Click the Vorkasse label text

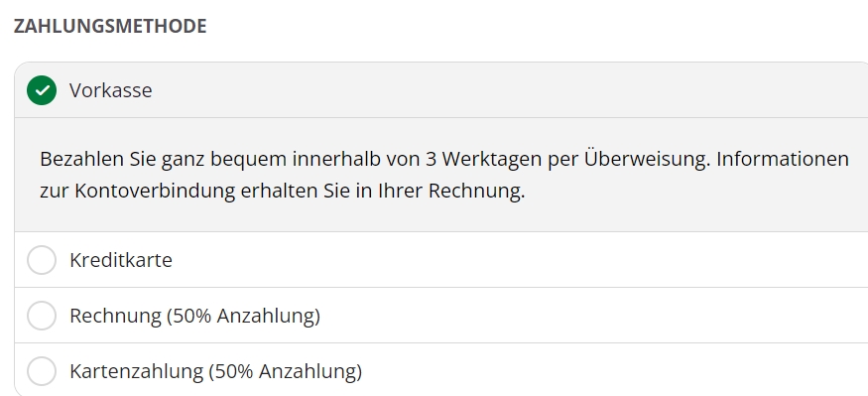tap(111, 90)
